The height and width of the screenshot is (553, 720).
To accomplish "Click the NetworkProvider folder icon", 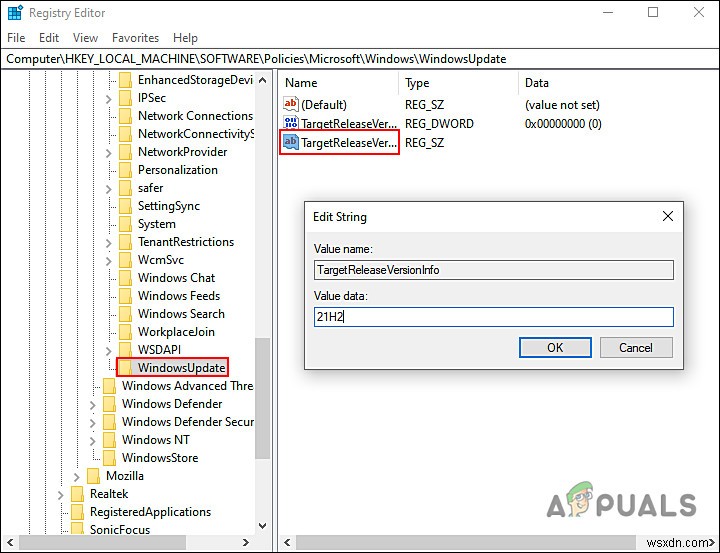I will click(x=125, y=152).
